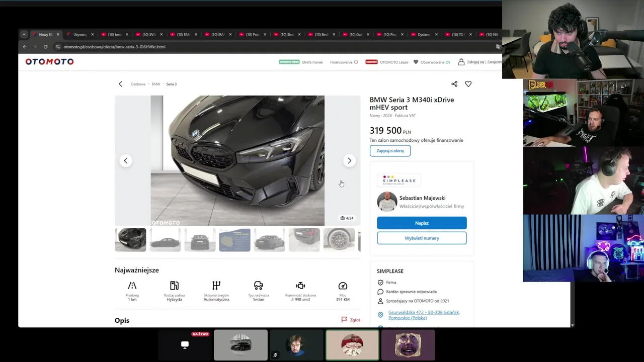The width and height of the screenshot is (644, 362).
Task: Open OTOMOTO Lease link
Action: click(x=394, y=62)
